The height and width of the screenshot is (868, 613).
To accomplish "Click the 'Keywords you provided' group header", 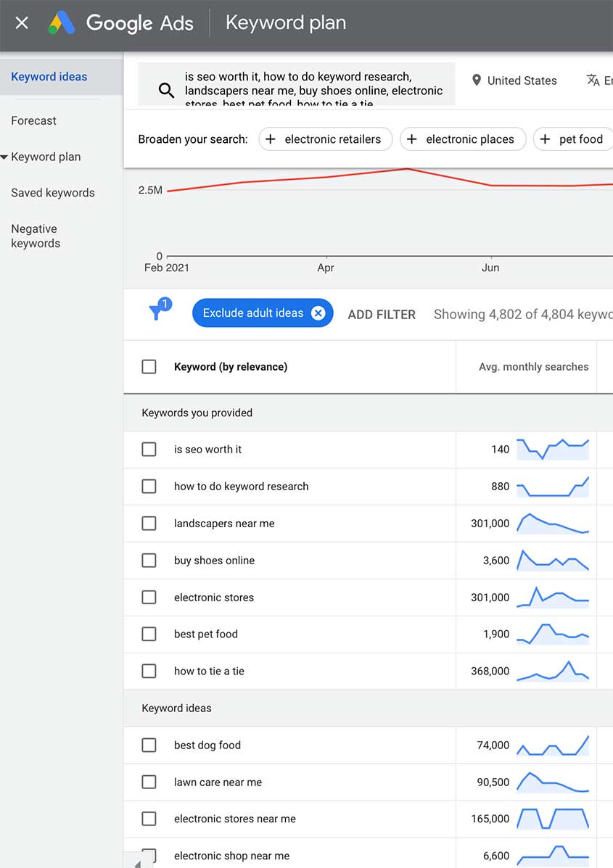I will (197, 413).
